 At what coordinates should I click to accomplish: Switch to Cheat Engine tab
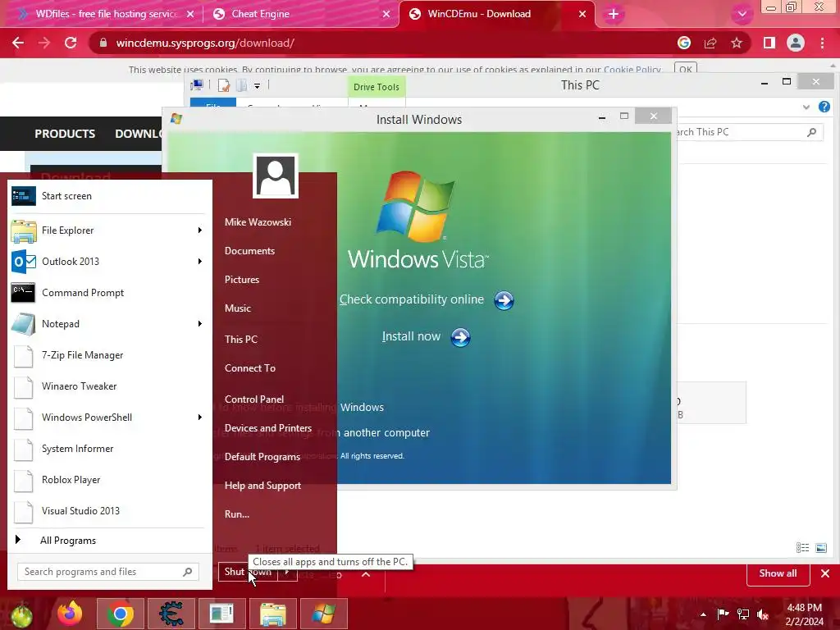coord(300,14)
